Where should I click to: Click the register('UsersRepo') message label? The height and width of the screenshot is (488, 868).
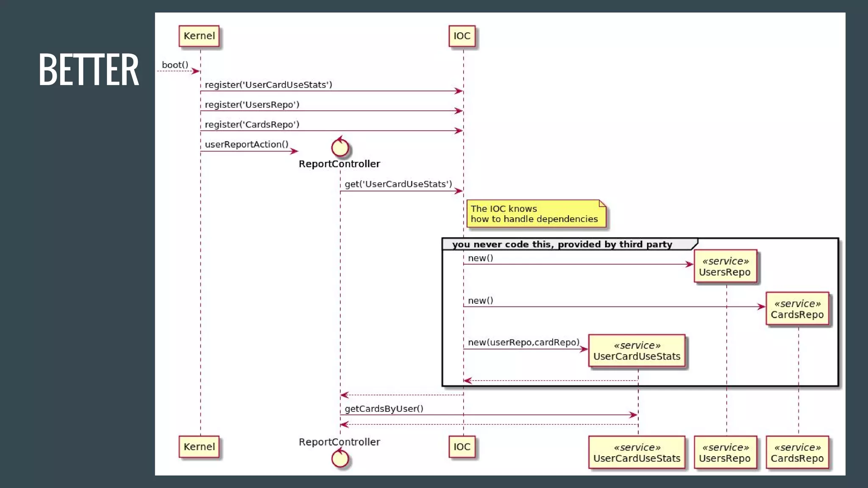[252, 105]
